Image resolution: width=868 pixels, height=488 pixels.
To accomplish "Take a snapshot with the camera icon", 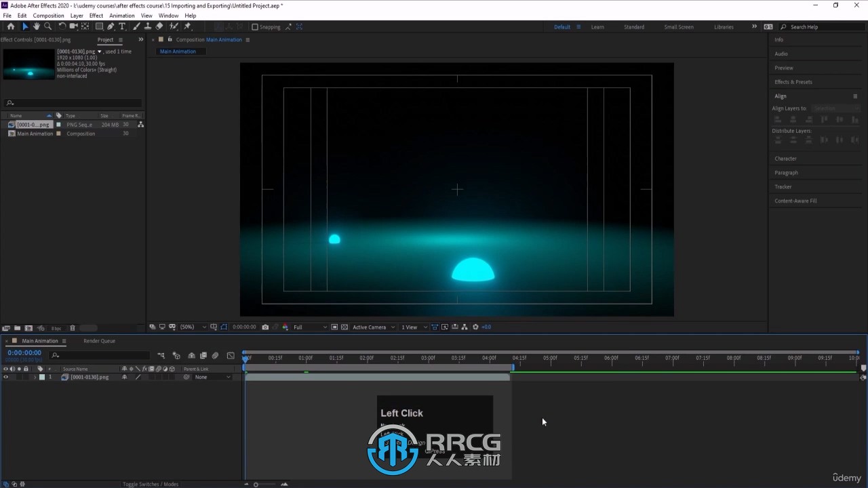I will point(265,327).
